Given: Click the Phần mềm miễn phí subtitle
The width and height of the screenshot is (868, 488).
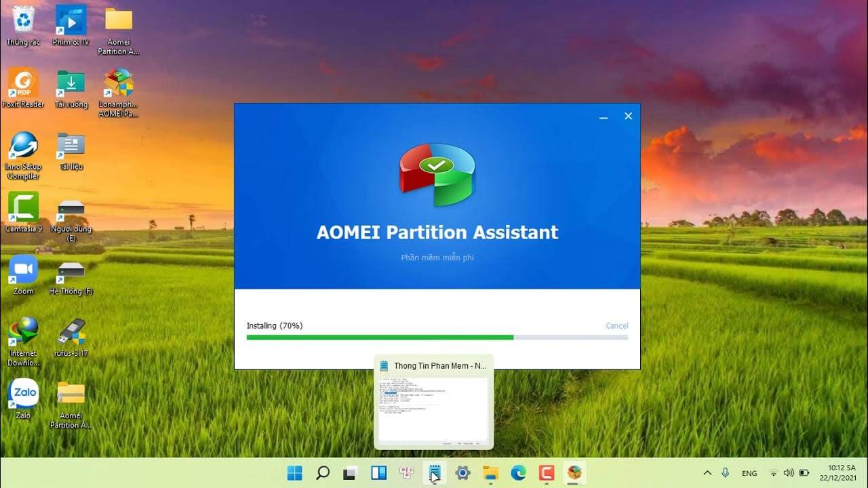Looking at the screenshot, I should (437, 258).
